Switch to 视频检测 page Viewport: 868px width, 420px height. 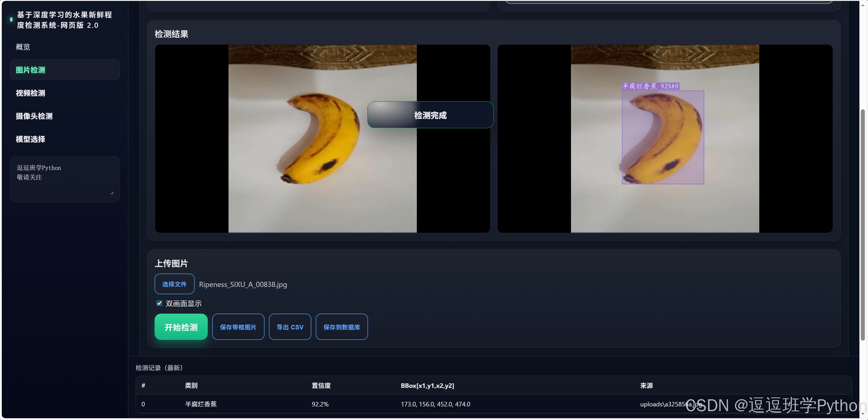30,93
